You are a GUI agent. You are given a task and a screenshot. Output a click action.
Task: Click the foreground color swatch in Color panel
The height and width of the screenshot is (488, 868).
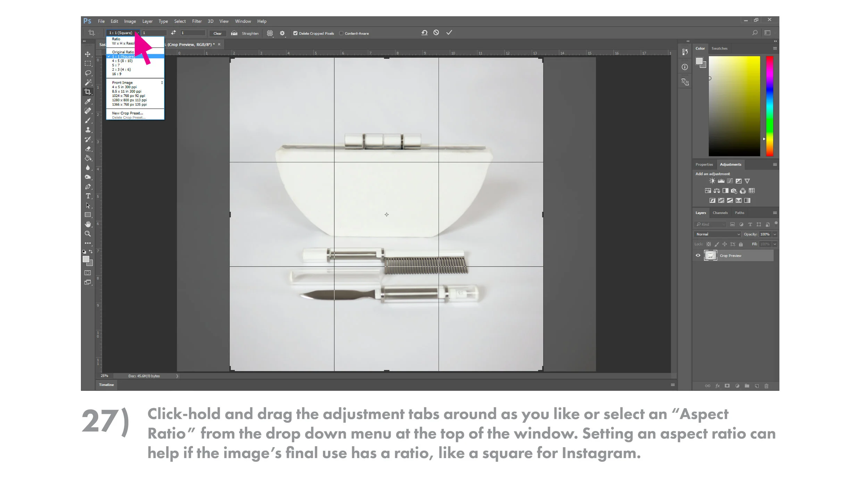coord(699,61)
